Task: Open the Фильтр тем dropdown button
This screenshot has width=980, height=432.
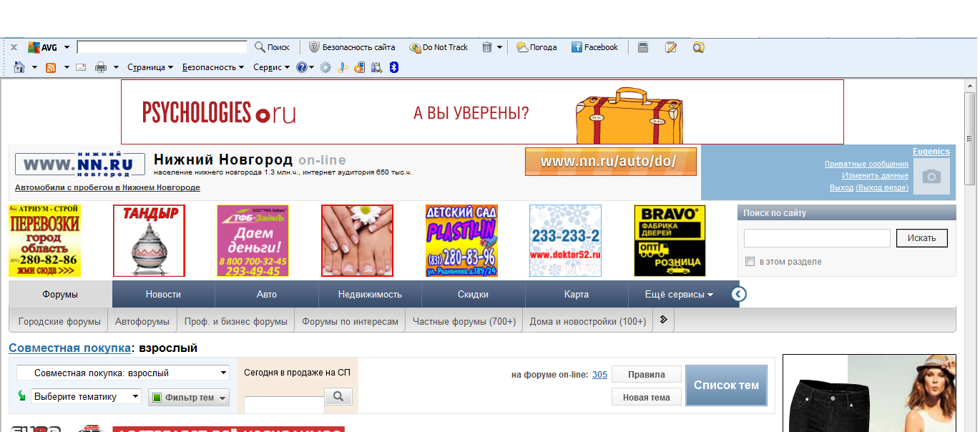Action: pos(189,398)
